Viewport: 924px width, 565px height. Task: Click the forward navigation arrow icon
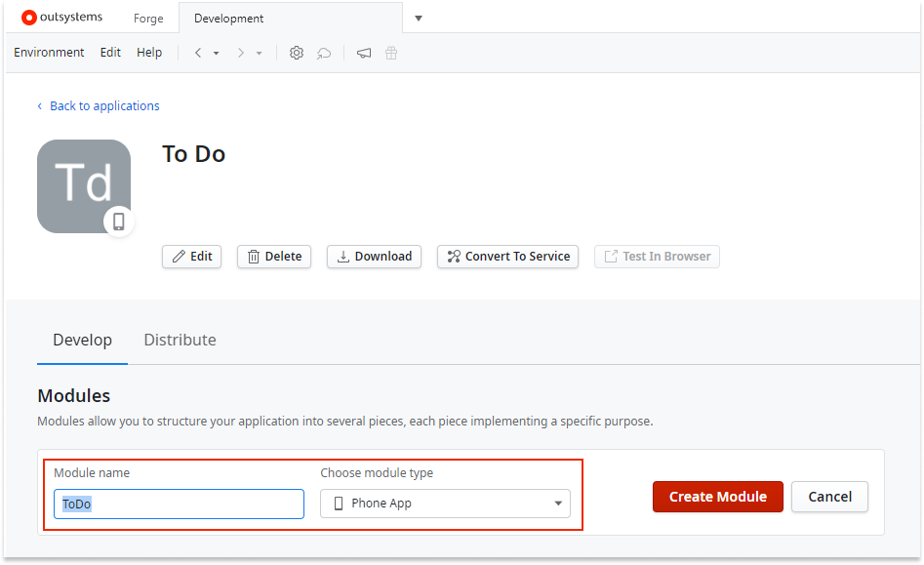click(x=240, y=53)
